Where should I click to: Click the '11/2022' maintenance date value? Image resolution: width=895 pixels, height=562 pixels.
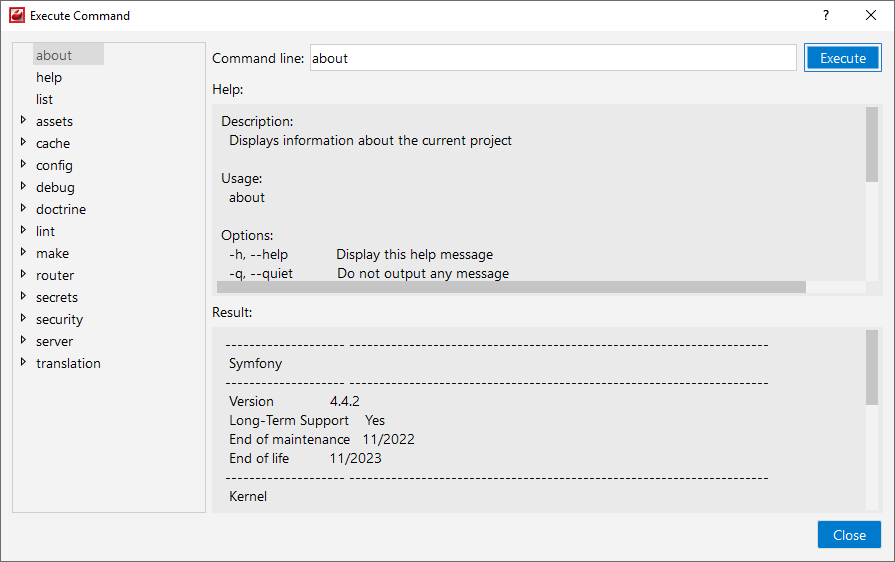click(388, 439)
